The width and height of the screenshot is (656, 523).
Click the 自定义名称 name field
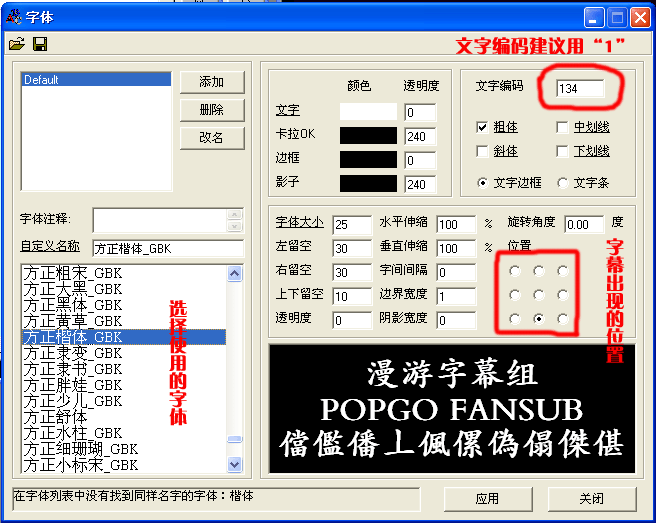(x=168, y=249)
